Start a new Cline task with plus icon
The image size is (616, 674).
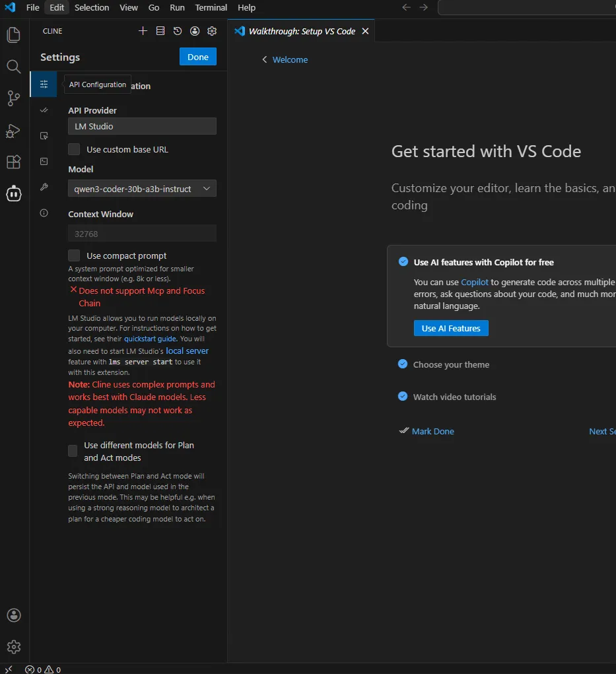tap(143, 31)
